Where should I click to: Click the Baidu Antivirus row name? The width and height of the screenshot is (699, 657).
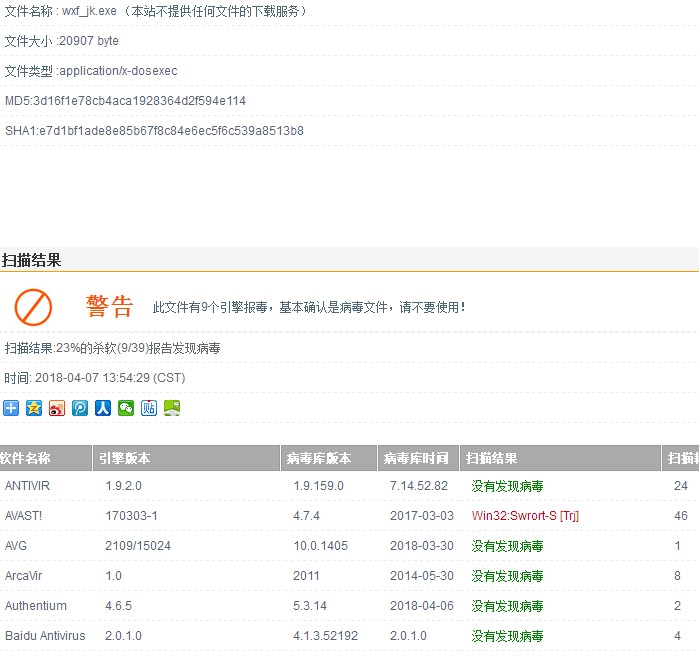pyautogui.click(x=45, y=636)
